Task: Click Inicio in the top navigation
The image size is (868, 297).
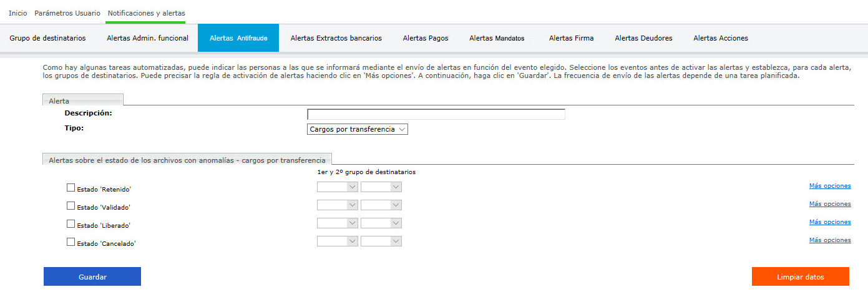Action: point(17,13)
